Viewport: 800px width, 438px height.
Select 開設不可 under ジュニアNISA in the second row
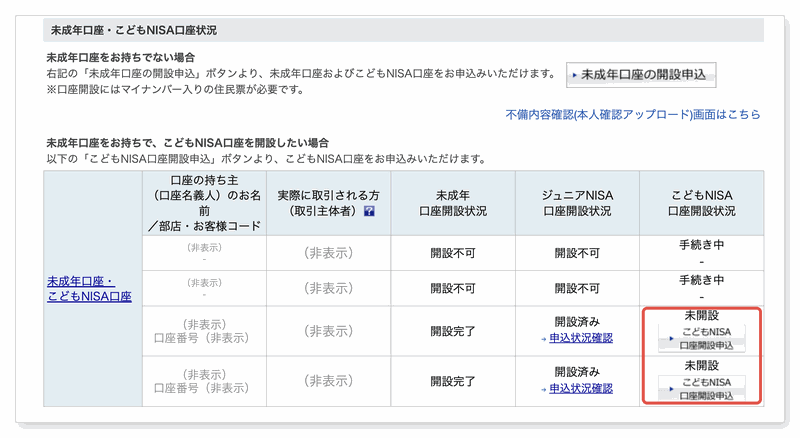click(x=577, y=288)
